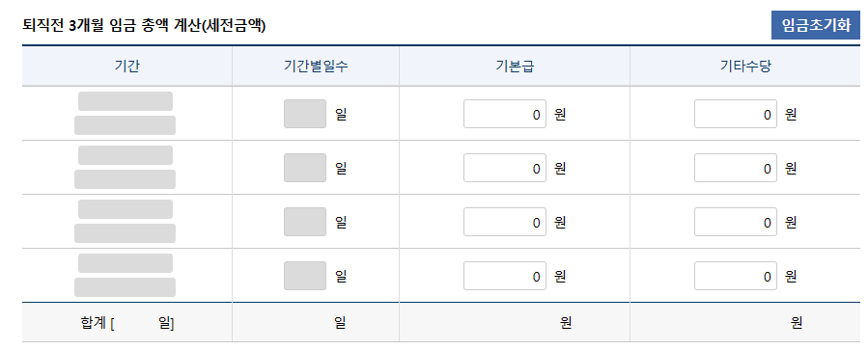The image size is (868, 350).
Task: Focus the second row 기타수당 amount box
Action: (x=736, y=168)
